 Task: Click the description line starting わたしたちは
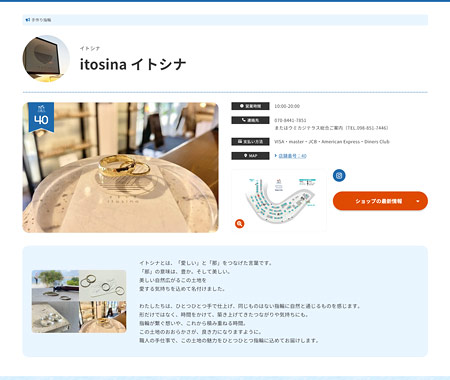pos(250,306)
